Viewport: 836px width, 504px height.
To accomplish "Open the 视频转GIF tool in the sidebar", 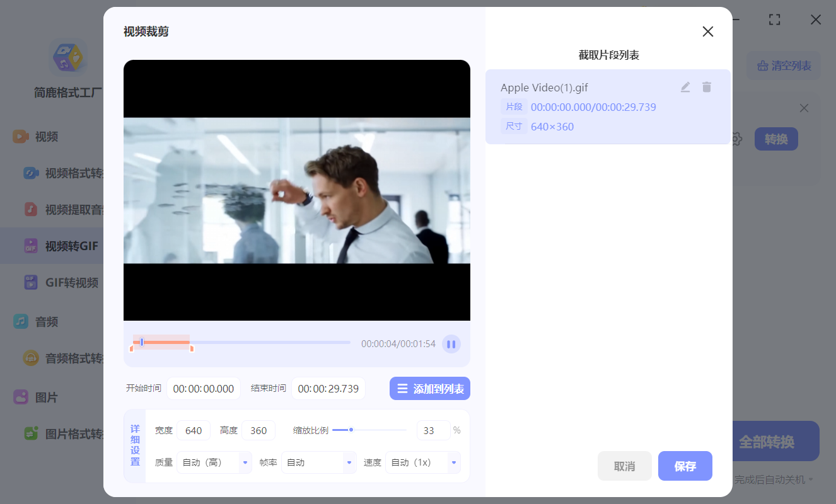I will [71, 246].
